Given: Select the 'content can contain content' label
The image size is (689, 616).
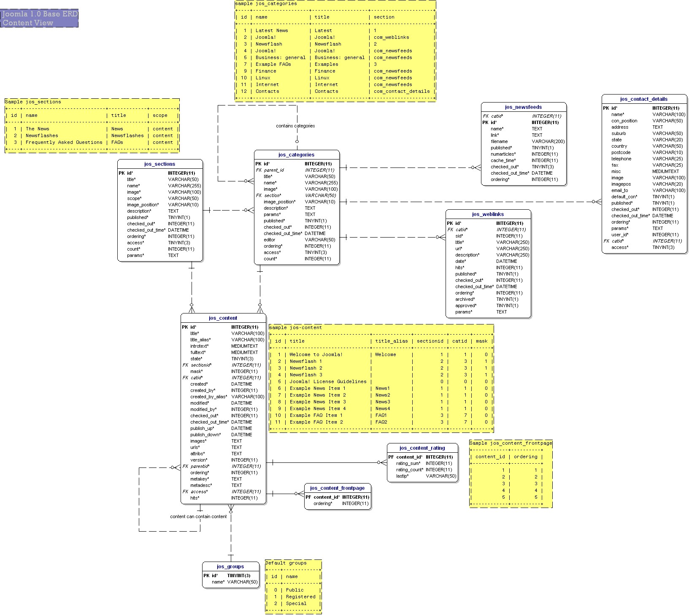Looking at the screenshot, I should [x=198, y=516].
